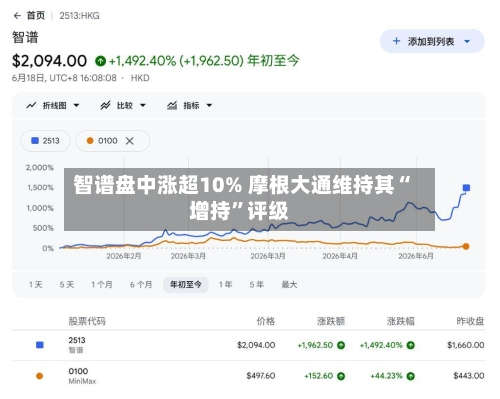The height and width of the screenshot is (399, 500).
Task: Click the 指标 indicators icon
Action: click(x=172, y=106)
